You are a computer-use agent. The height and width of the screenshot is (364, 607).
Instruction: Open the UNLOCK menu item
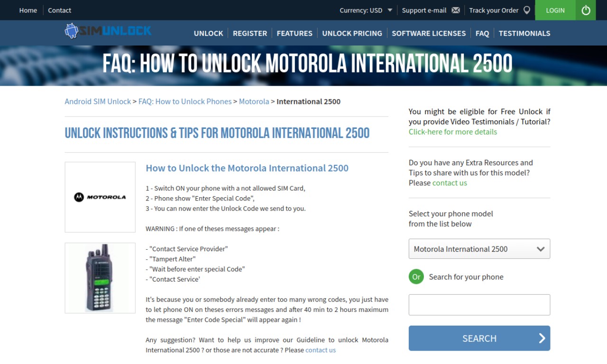(208, 33)
